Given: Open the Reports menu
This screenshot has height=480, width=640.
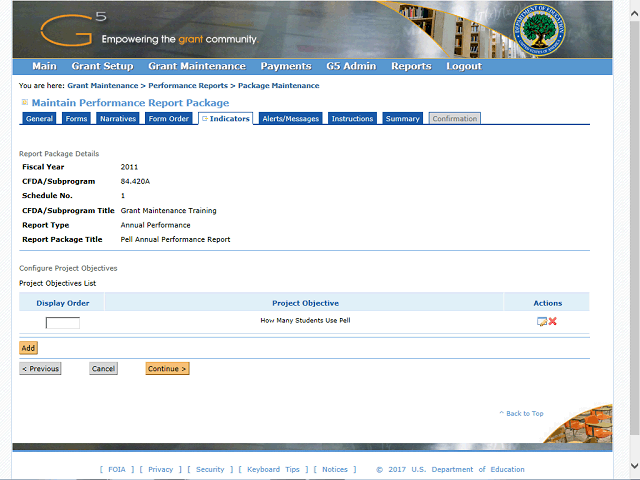Looking at the screenshot, I should (411, 66).
